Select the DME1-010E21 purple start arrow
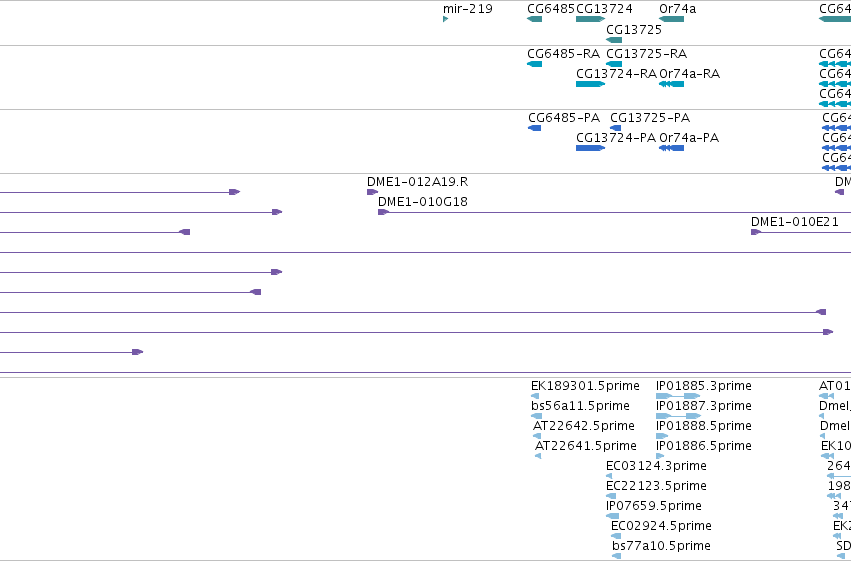Screen dimensions: 851x561 coord(756,232)
